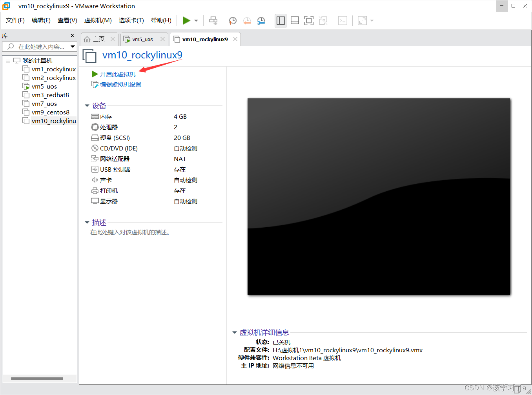Click 编辑虚拟机设置 link

pyautogui.click(x=116, y=84)
